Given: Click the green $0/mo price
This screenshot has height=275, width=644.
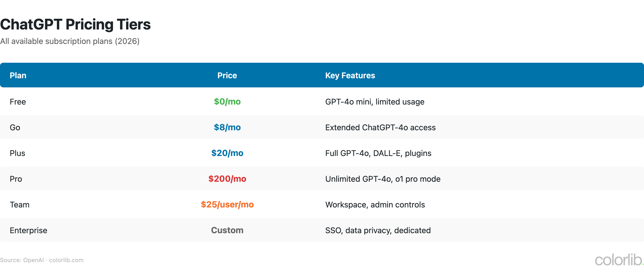Looking at the screenshot, I should pyautogui.click(x=227, y=102).
